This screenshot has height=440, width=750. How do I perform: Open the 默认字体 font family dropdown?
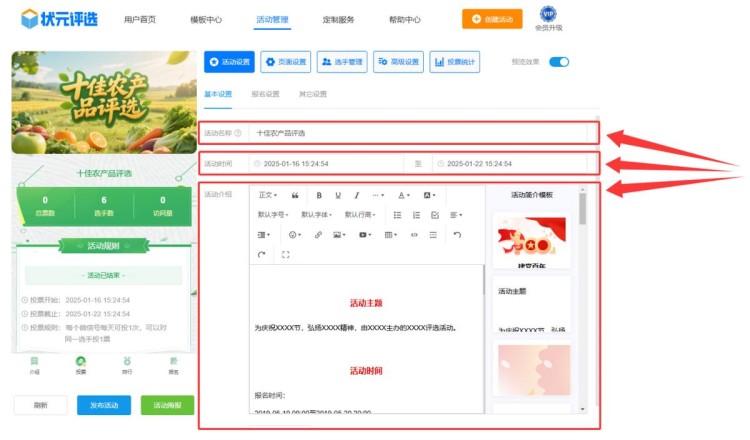(317, 215)
